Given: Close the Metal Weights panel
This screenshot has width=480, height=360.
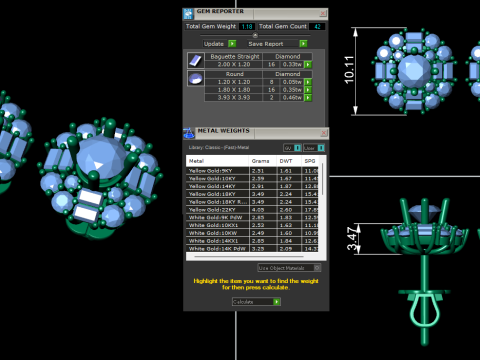Looking at the screenshot, I should pyautogui.click(x=324, y=133).
